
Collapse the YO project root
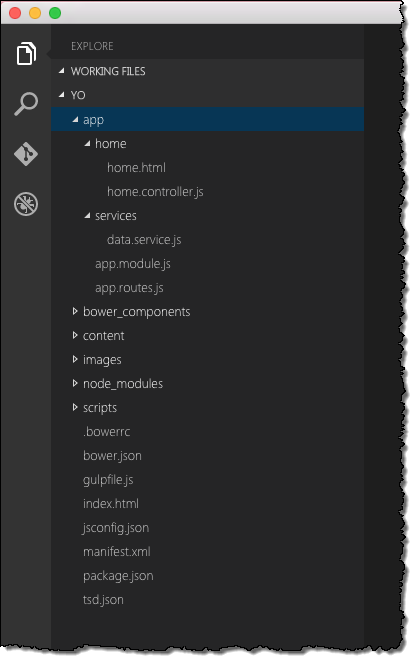[62, 95]
